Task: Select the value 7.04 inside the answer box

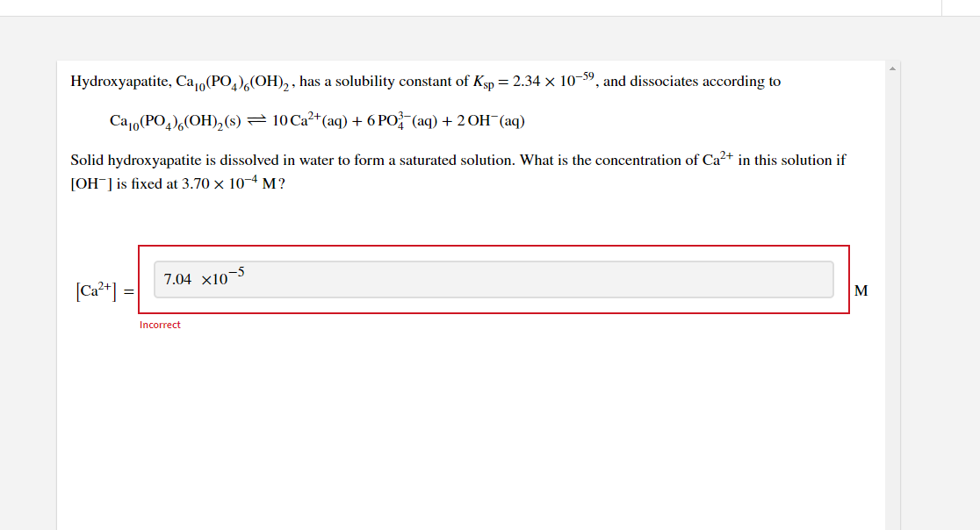Action: pyautogui.click(x=178, y=280)
